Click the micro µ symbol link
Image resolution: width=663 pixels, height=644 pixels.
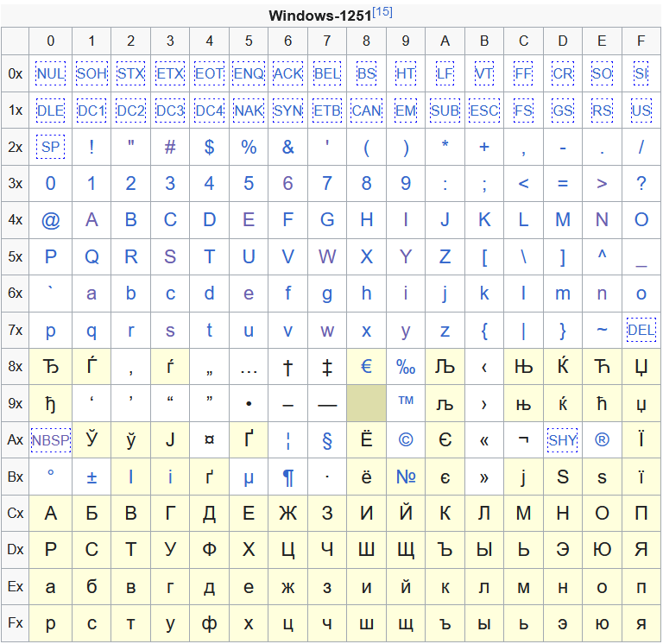(249, 478)
